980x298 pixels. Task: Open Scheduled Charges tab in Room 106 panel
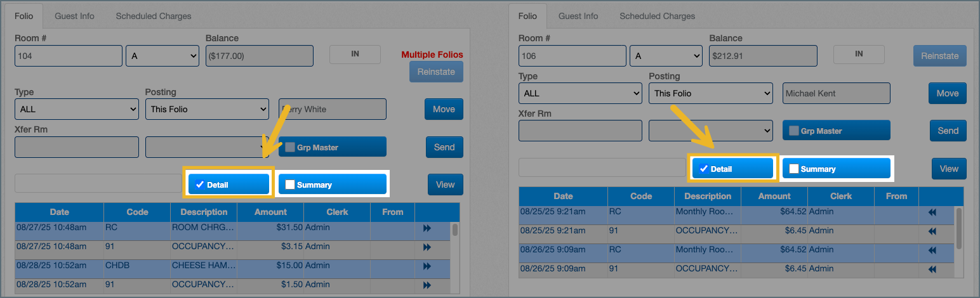tap(657, 16)
